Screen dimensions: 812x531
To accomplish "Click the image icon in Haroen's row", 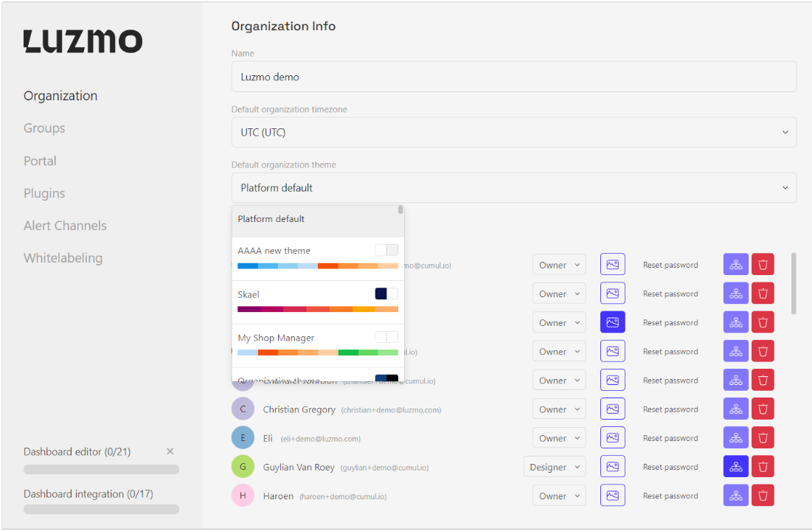I will tap(612, 496).
